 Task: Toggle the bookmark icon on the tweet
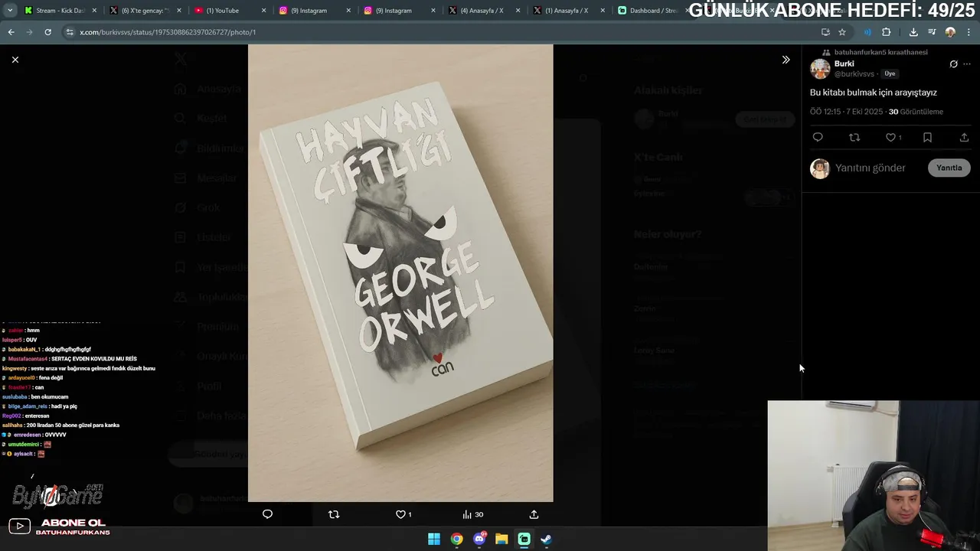(927, 138)
